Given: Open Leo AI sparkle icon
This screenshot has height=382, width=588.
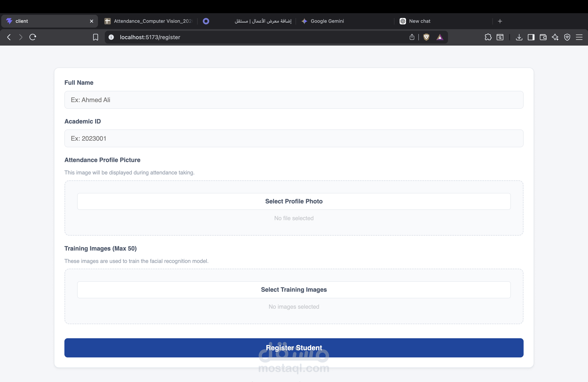Looking at the screenshot, I should tap(555, 37).
